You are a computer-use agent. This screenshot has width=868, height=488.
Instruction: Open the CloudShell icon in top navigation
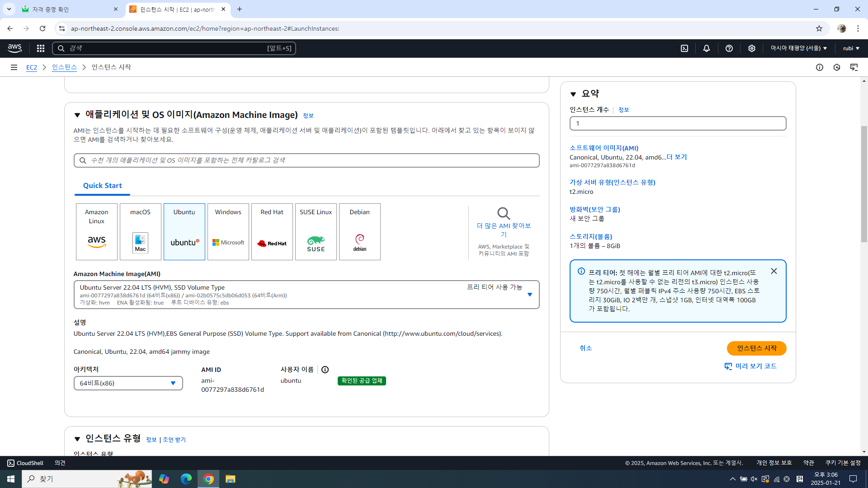click(684, 48)
